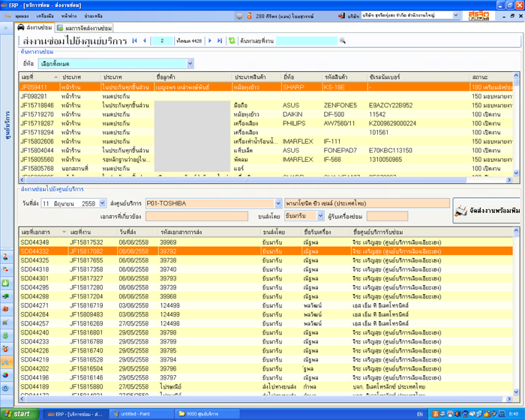Select document row SD044271
The width and height of the screenshot is (525, 420).
[x=265, y=305]
